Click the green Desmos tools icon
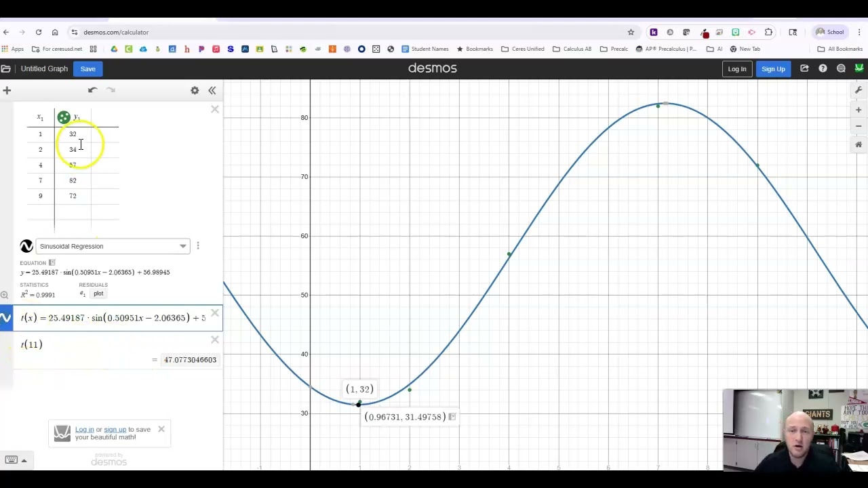Image resolution: width=868 pixels, height=488 pixels. tap(859, 68)
